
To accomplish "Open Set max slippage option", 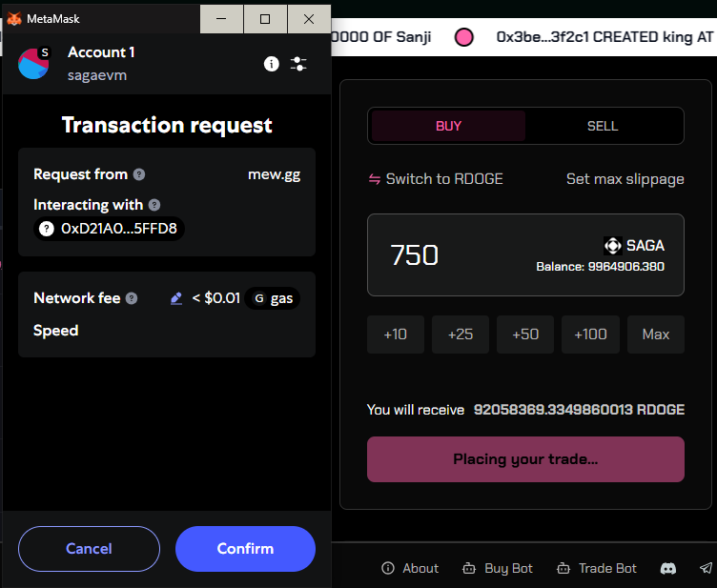I will click(625, 178).
